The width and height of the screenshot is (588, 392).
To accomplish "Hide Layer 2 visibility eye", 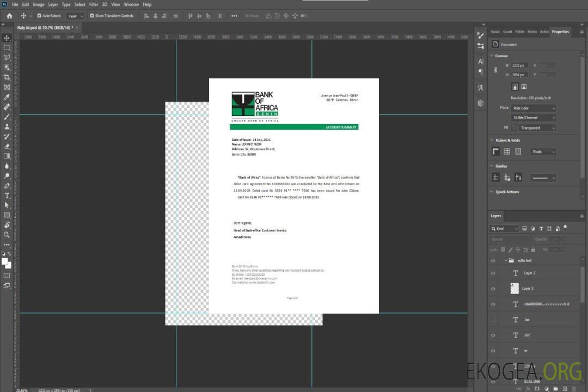I will tap(493, 273).
